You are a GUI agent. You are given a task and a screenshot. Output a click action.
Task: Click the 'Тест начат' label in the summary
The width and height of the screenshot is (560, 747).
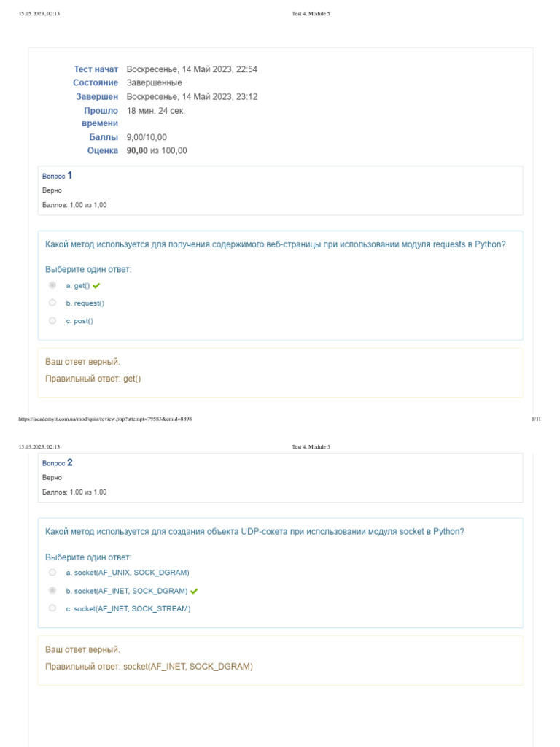(96, 69)
